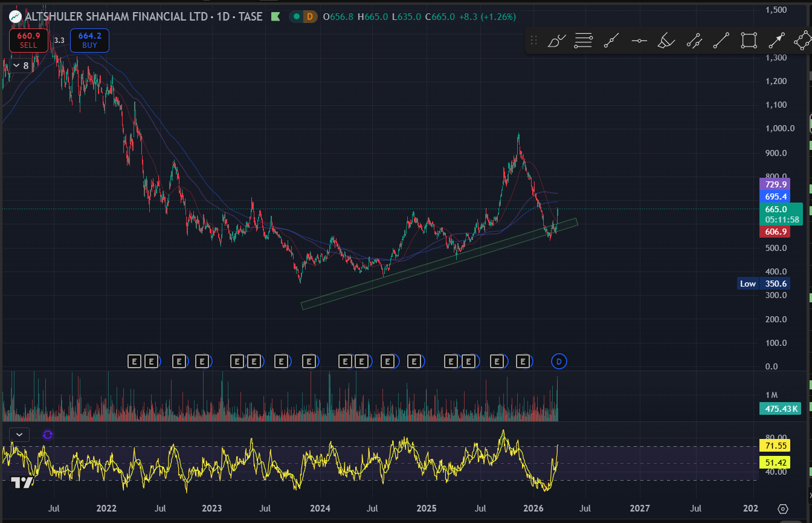Image resolution: width=812 pixels, height=523 pixels.
Task: Select the Fib retracement lines tool
Action: pyautogui.click(x=583, y=41)
